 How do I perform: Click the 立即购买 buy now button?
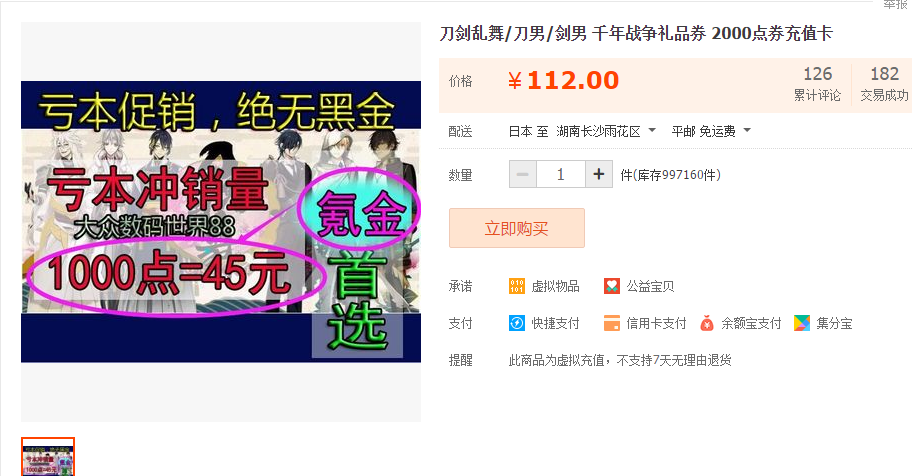coord(516,228)
